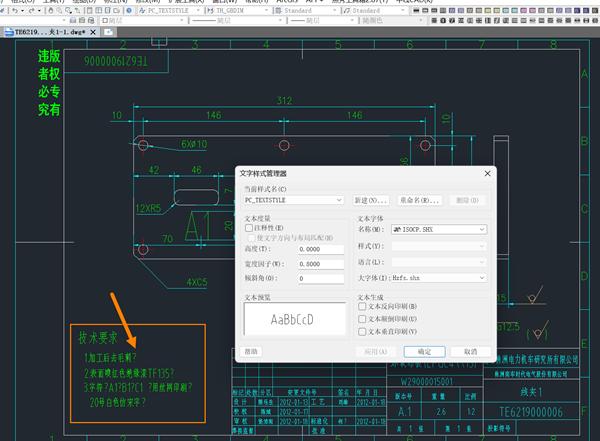Toggle 文本反向印刷 backwards checkbox
The height and width of the screenshot is (441, 600).
pyautogui.click(x=363, y=305)
